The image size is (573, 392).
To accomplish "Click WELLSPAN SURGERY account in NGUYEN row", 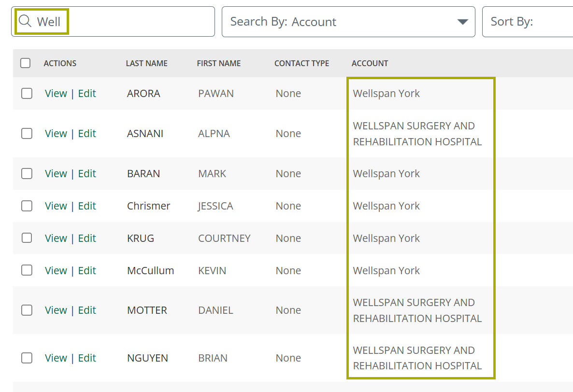I will pyautogui.click(x=417, y=358).
